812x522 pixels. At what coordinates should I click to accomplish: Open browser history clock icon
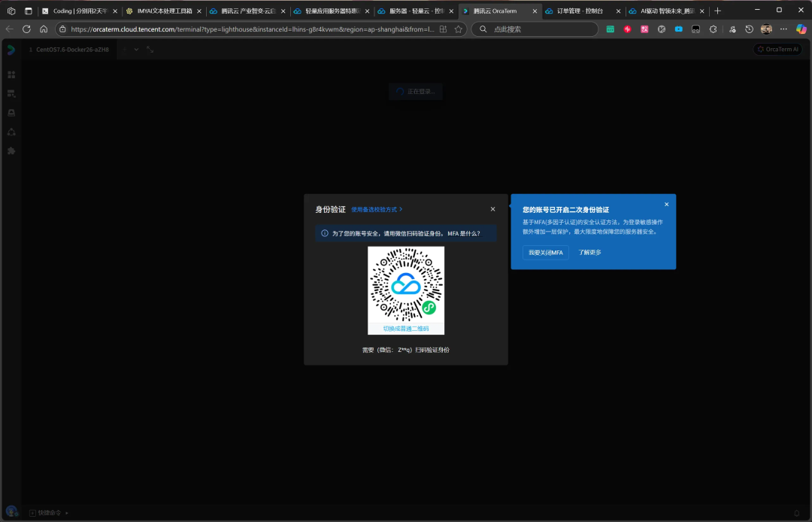[750, 29]
